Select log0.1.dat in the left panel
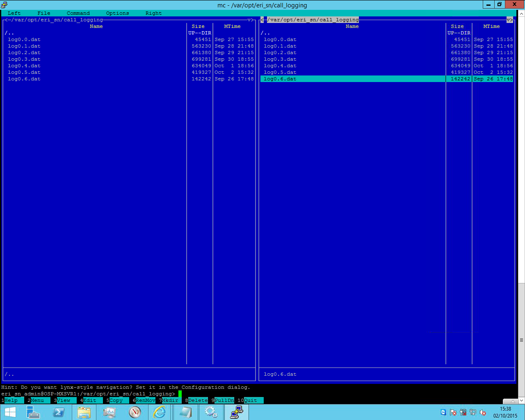The width and height of the screenshot is (525, 420). (129, 46)
